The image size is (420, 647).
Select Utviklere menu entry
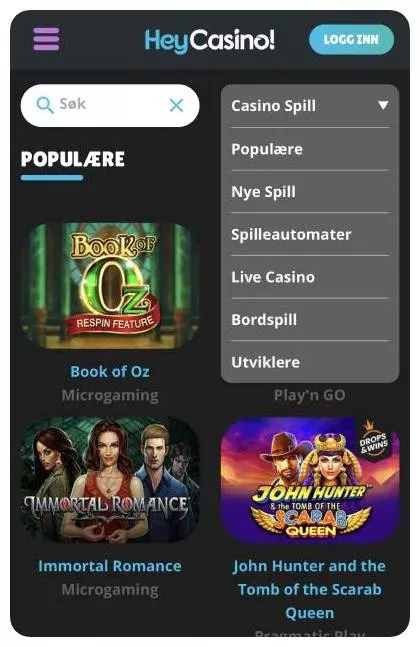(x=310, y=362)
